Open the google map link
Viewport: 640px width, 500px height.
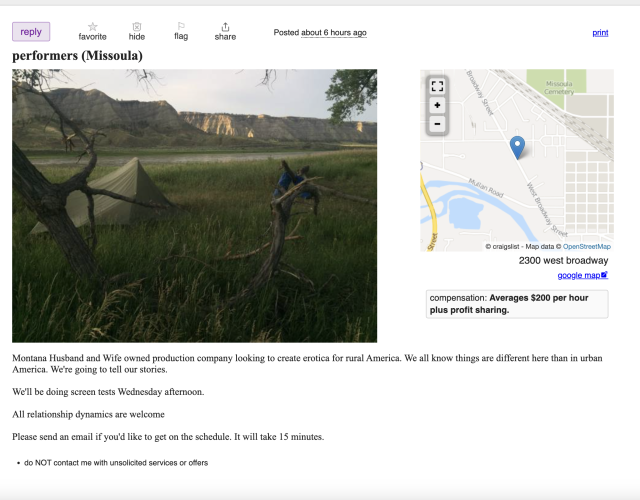[582, 275]
